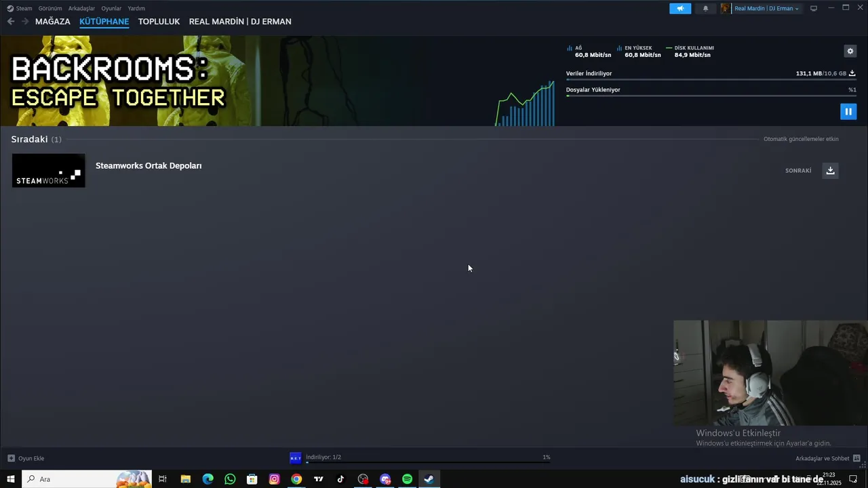Open the Oyunlar menu
This screenshot has height=488, width=868.
(x=111, y=8)
